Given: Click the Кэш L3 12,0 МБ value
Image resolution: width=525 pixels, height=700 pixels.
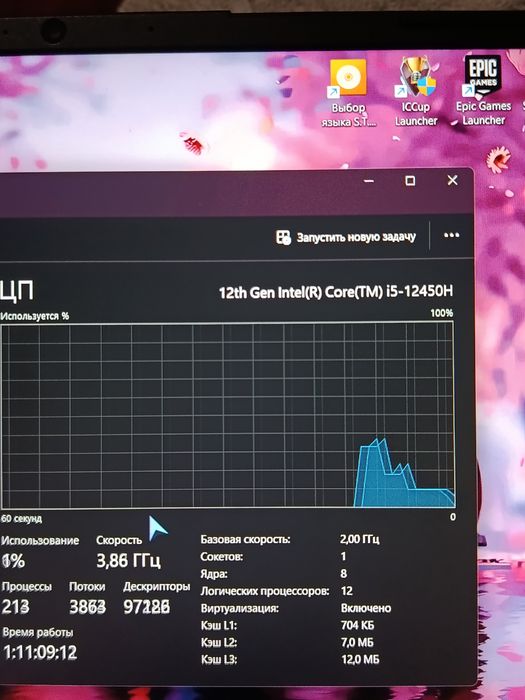Looking at the screenshot, I should [360, 659].
